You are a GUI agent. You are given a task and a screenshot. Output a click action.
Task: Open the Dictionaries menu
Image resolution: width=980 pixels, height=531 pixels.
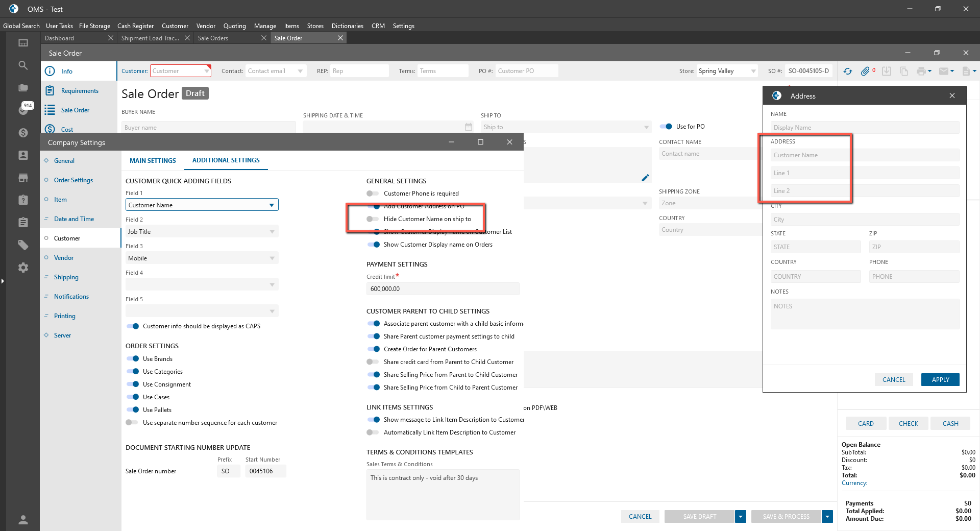tap(347, 26)
